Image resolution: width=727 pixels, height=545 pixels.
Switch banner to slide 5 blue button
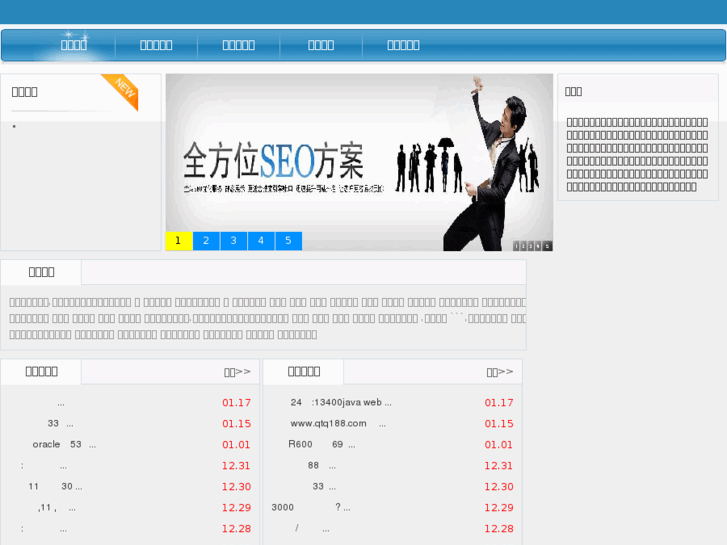pyautogui.click(x=288, y=241)
